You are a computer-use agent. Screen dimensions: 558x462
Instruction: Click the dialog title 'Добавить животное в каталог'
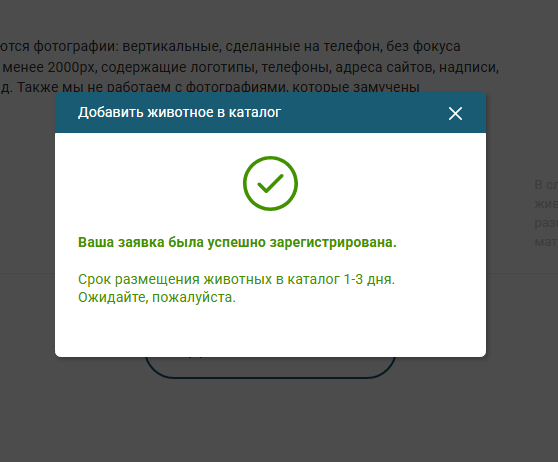click(x=179, y=112)
